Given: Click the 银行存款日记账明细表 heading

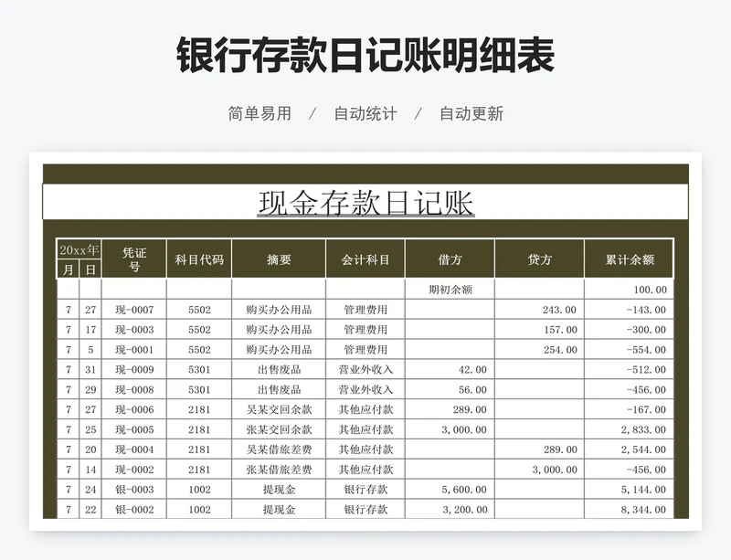Looking at the screenshot, I should pyautogui.click(x=365, y=55).
